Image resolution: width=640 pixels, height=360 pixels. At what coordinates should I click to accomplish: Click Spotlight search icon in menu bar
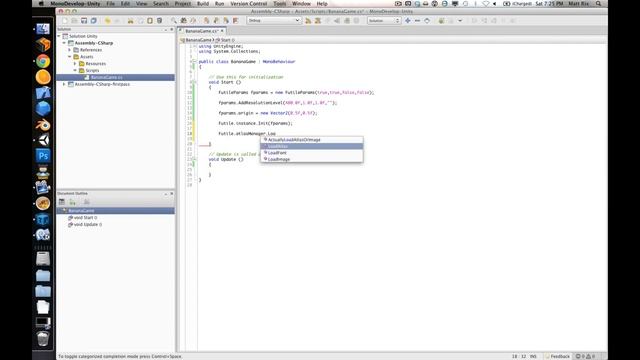tap(598, 4)
